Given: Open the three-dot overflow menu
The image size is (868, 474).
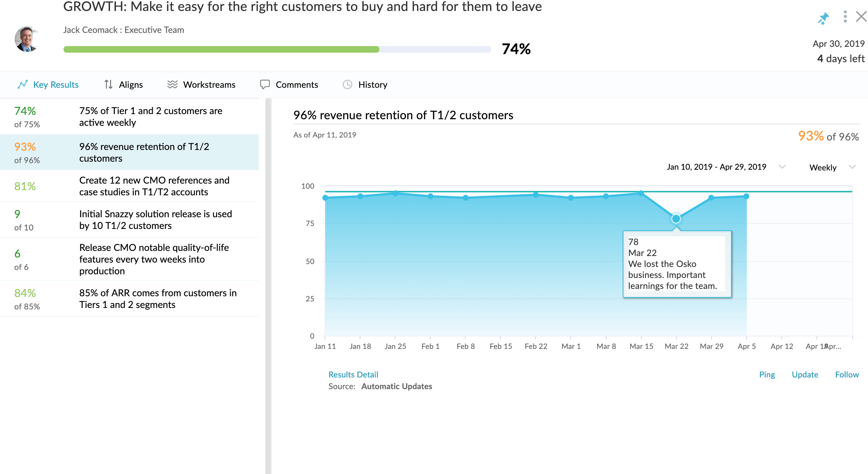Looking at the screenshot, I should (845, 17).
